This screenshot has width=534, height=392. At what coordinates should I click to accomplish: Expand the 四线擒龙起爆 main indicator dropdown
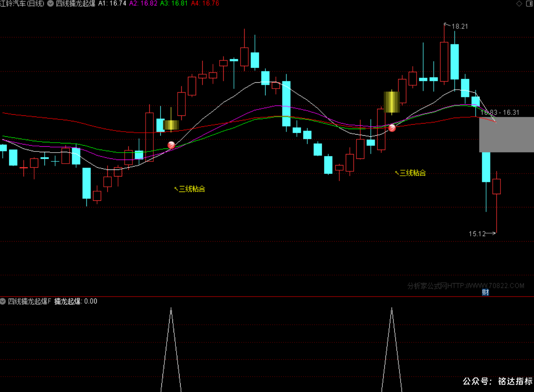coord(50,4)
